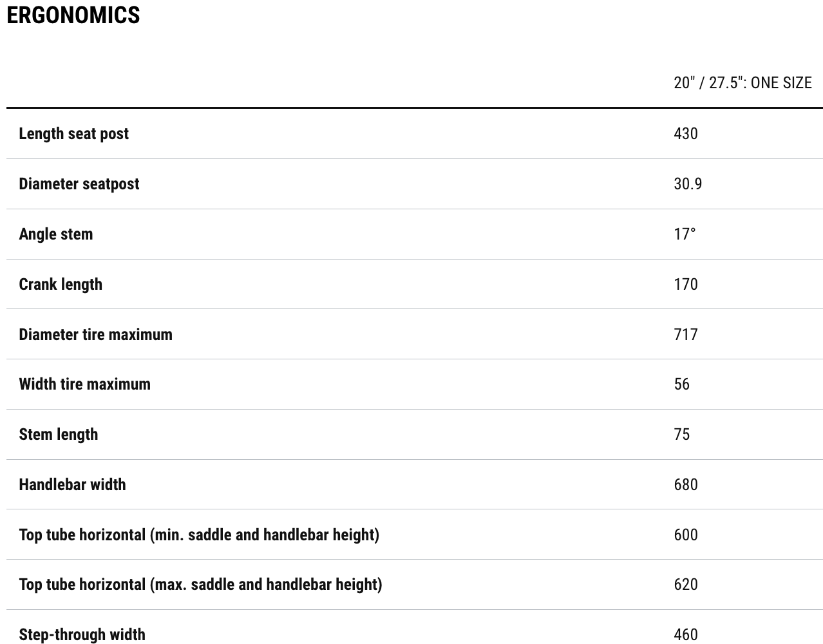Select the 680 handlebar width value
Image resolution: width=823 pixels, height=644 pixels.
coord(686,484)
